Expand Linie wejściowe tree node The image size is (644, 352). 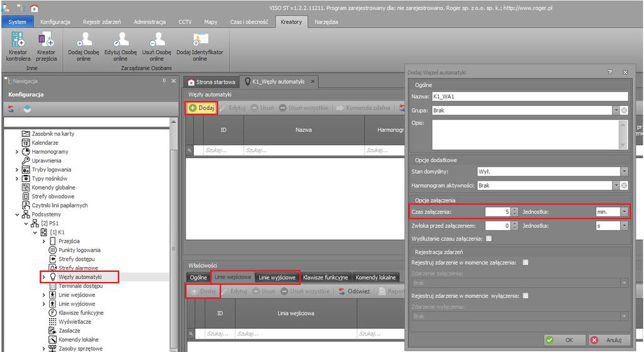(x=44, y=295)
